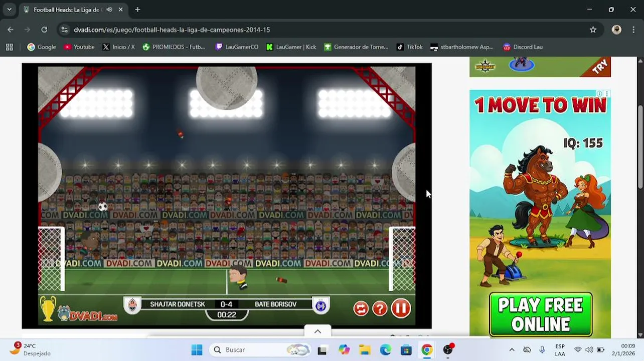644x361 pixels.
Task: Click the BATE Borisov team crest
Action: [x=321, y=305]
